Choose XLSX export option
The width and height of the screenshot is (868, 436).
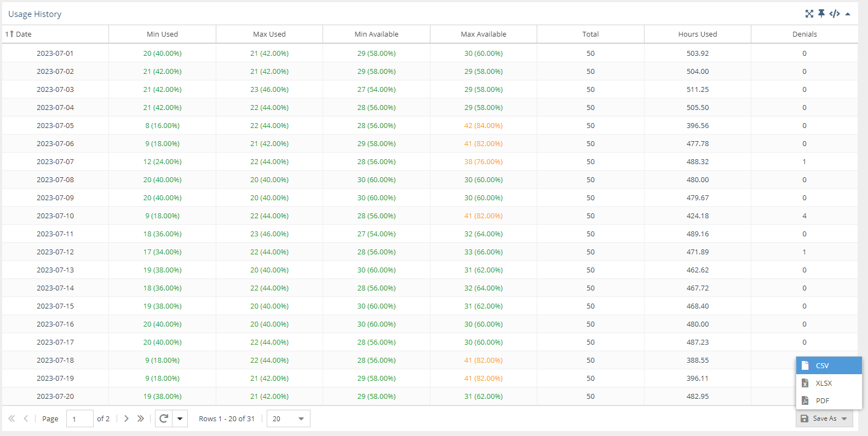click(829, 383)
